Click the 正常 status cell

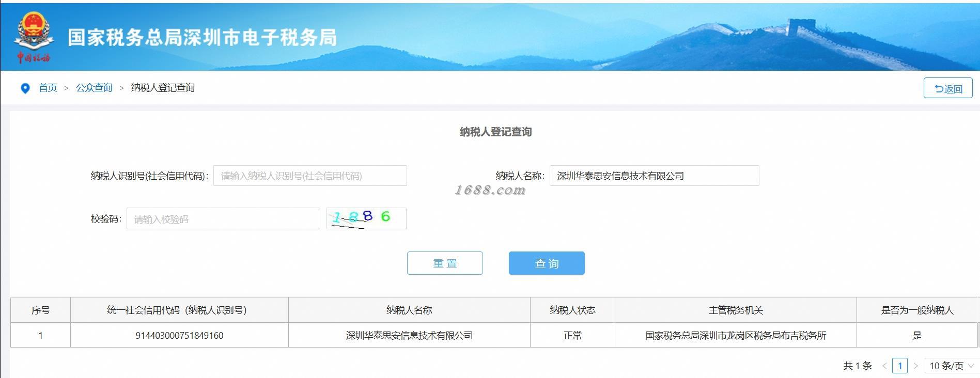572,335
